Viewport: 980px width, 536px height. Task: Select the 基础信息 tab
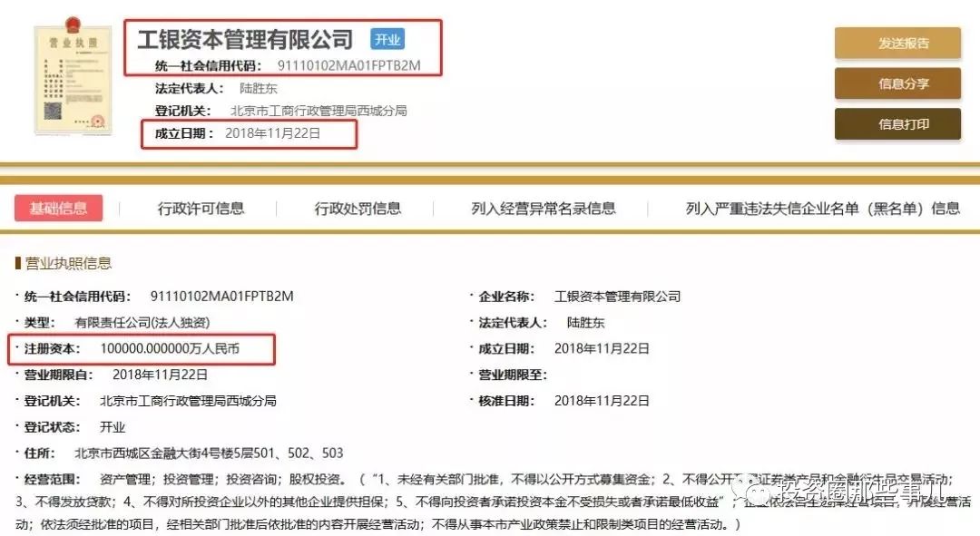point(59,208)
